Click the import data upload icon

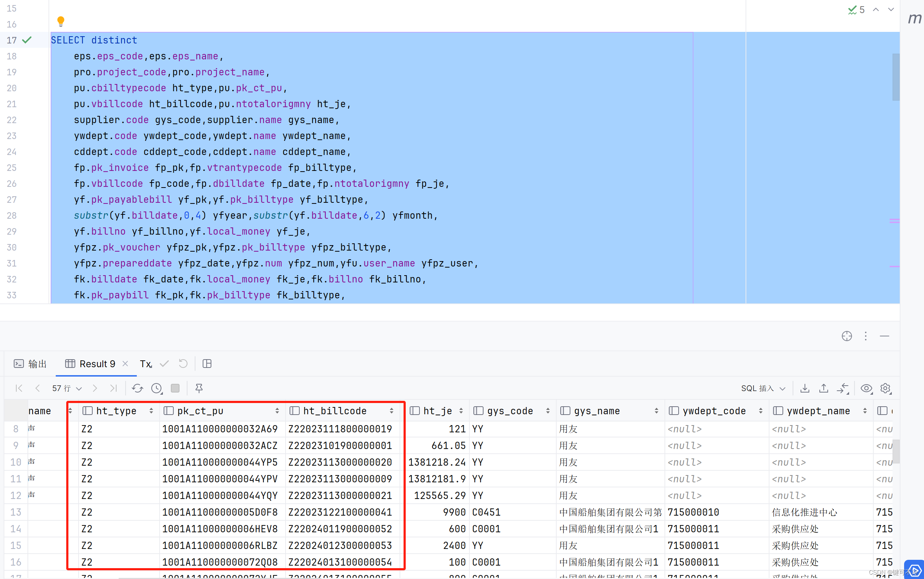coord(824,388)
